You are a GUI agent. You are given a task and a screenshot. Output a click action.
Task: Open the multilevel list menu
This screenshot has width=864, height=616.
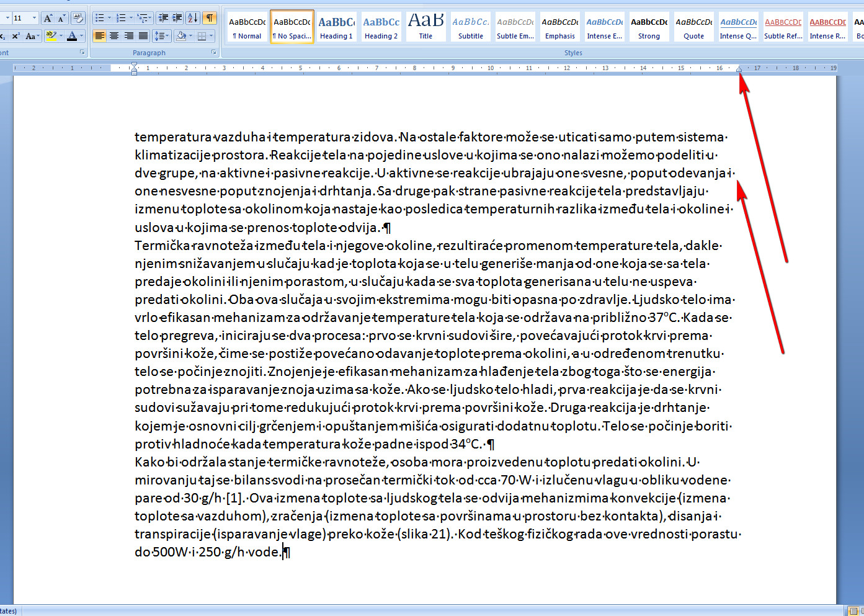[144, 18]
